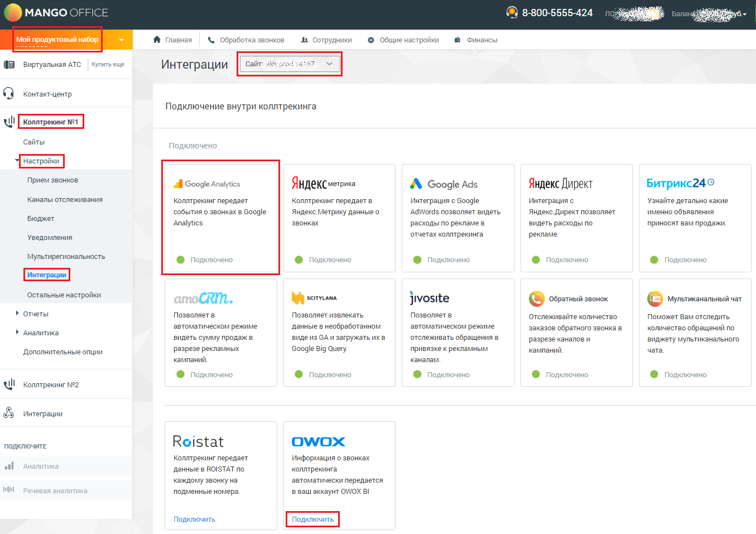Open the Общие настройки menu tab
The height and width of the screenshot is (534, 756).
pos(403,40)
